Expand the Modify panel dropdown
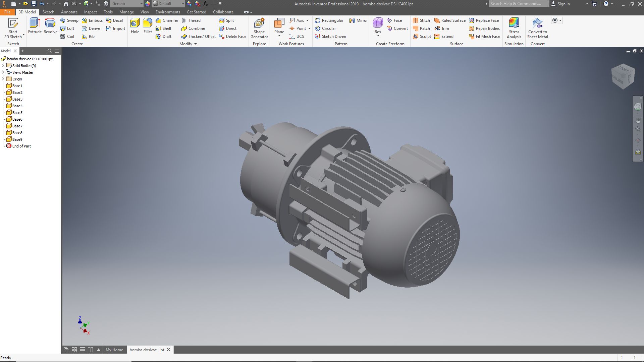This screenshot has width=644, height=362. (196, 44)
